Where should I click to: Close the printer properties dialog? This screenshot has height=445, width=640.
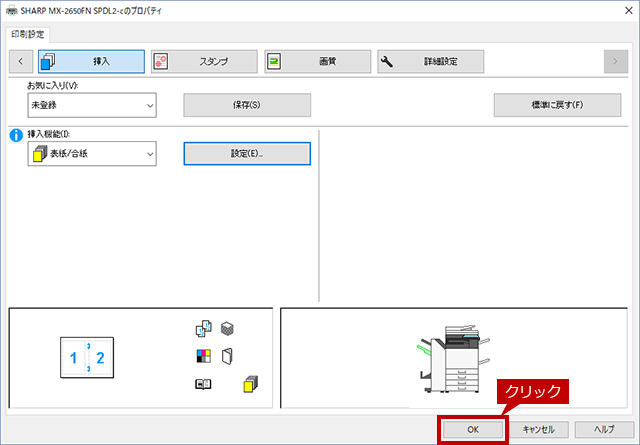click(629, 11)
